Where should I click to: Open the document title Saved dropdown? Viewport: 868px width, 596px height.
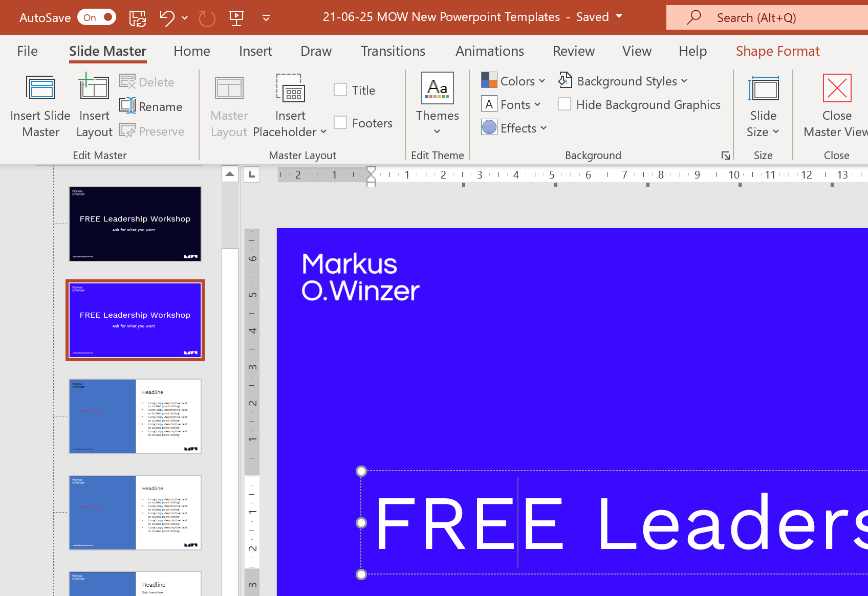tap(619, 16)
